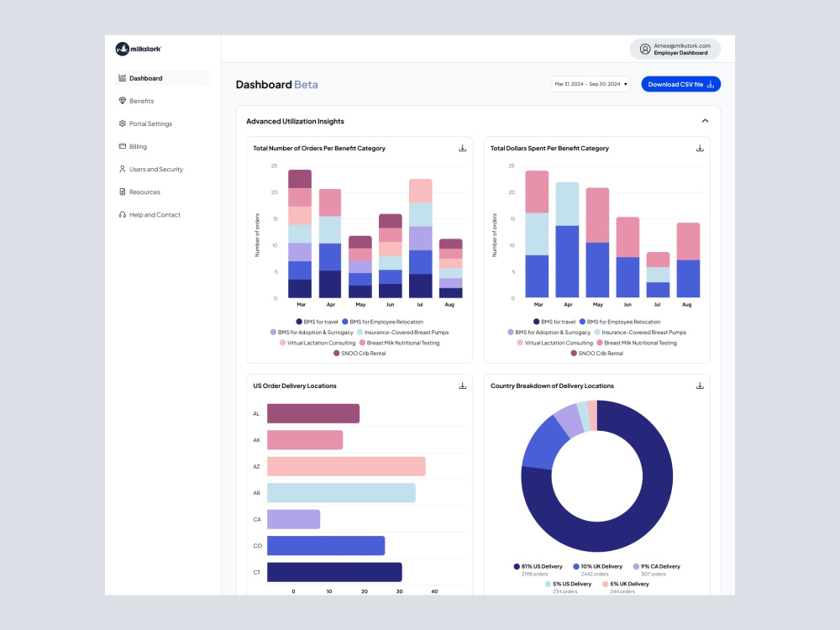Download the Country Breakdown chart
This screenshot has height=630, width=840.
700,386
